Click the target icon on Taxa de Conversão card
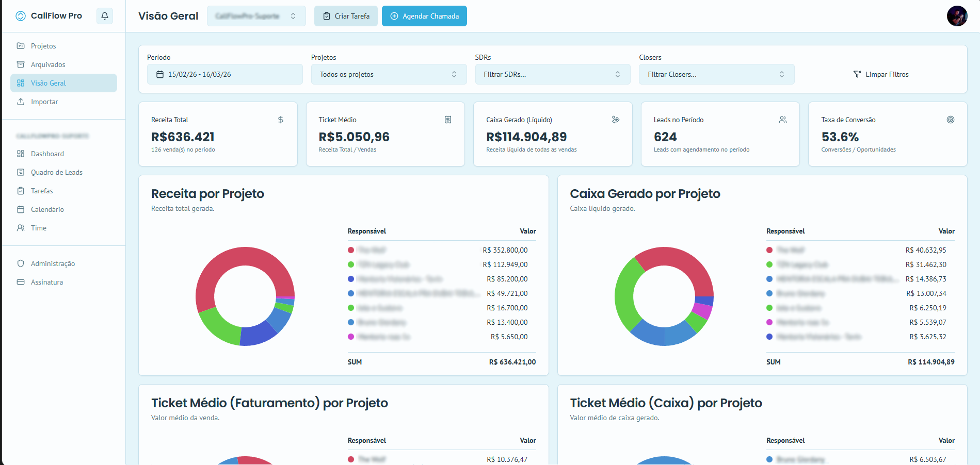Viewport: 980px width, 465px height. pyautogui.click(x=951, y=120)
